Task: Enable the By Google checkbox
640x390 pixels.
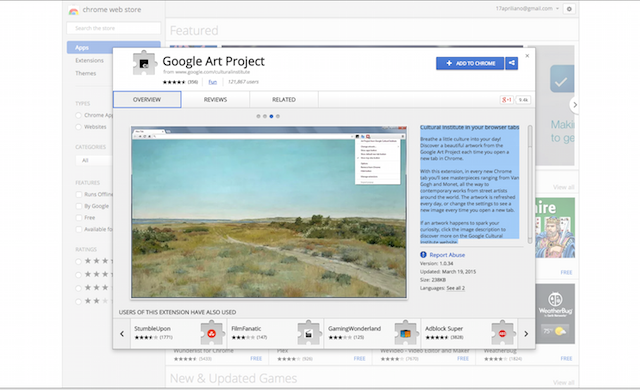Action: point(79,206)
